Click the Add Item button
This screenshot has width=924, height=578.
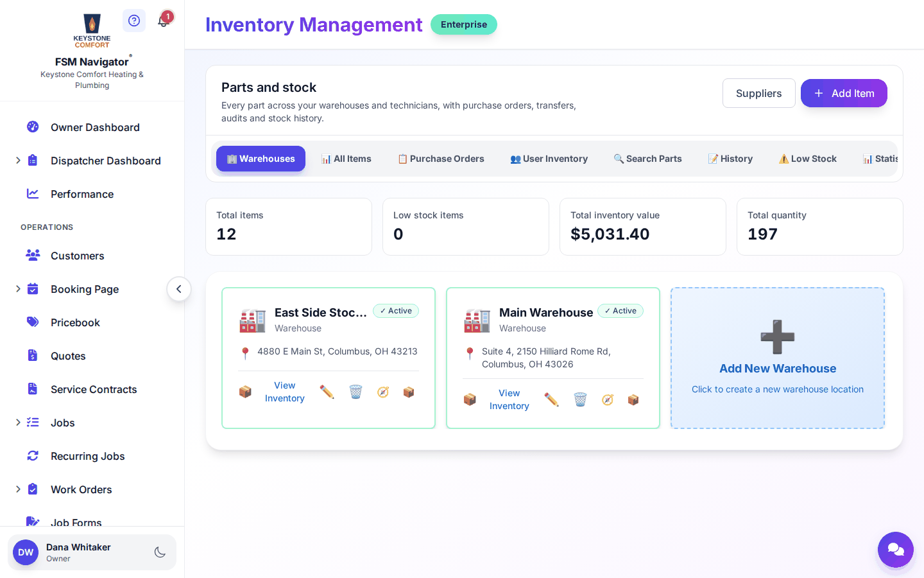(x=844, y=93)
